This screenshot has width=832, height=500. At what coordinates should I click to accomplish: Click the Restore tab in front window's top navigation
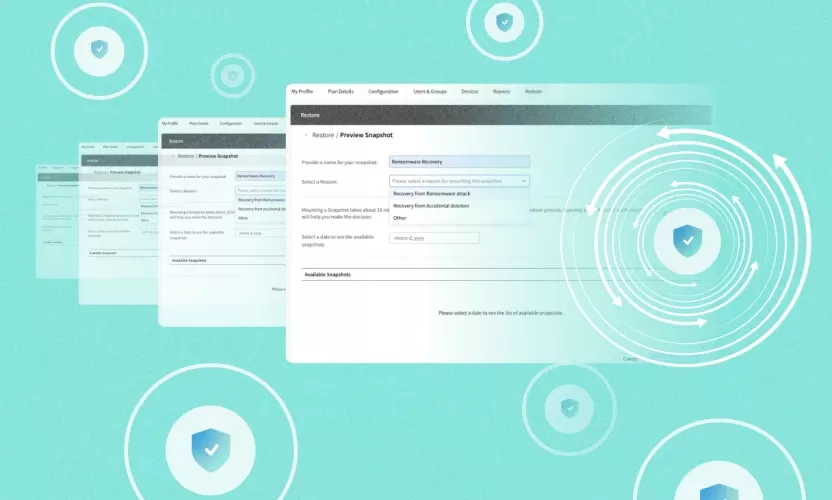tap(533, 91)
